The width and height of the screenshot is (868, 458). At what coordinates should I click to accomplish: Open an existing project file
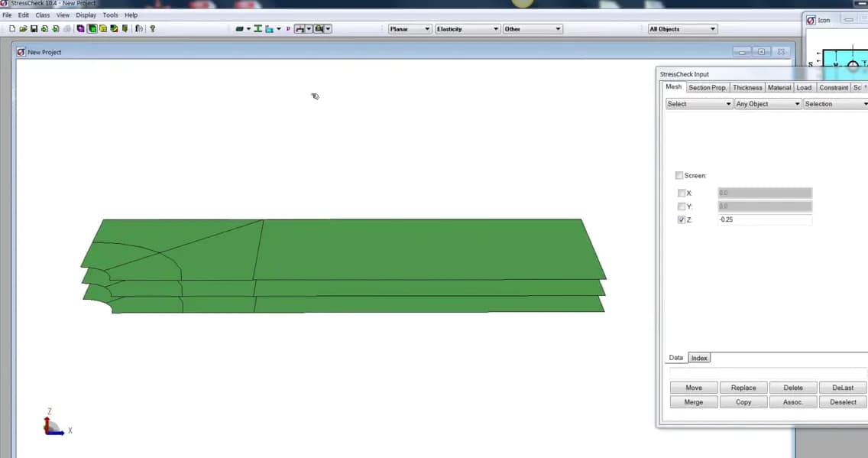[22, 28]
